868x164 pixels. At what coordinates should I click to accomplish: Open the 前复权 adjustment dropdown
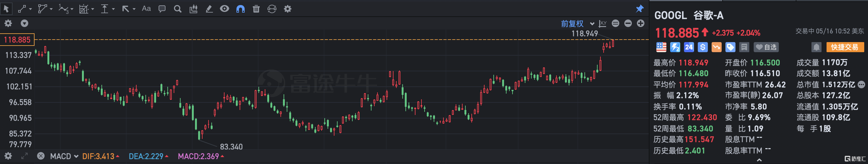click(x=577, y=24)
